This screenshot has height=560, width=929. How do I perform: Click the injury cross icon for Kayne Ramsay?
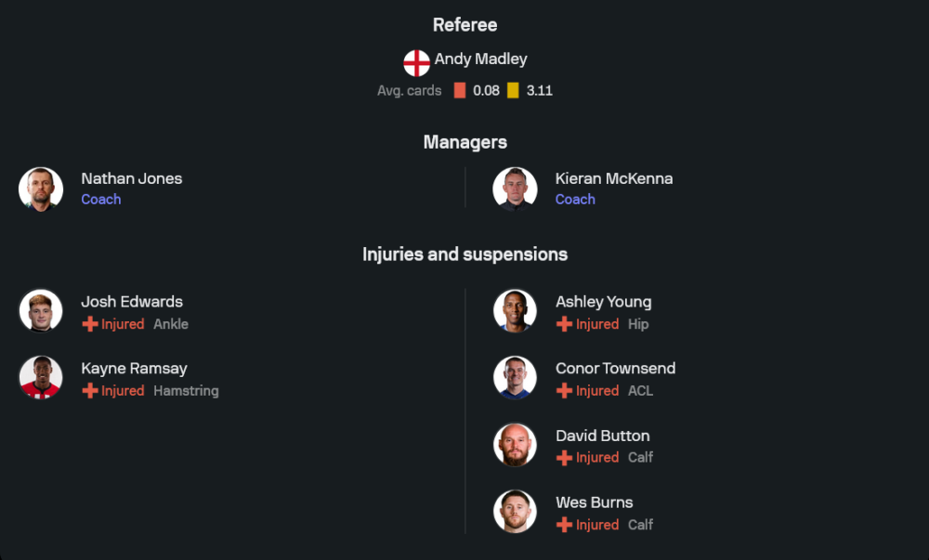tap(90, 391)
